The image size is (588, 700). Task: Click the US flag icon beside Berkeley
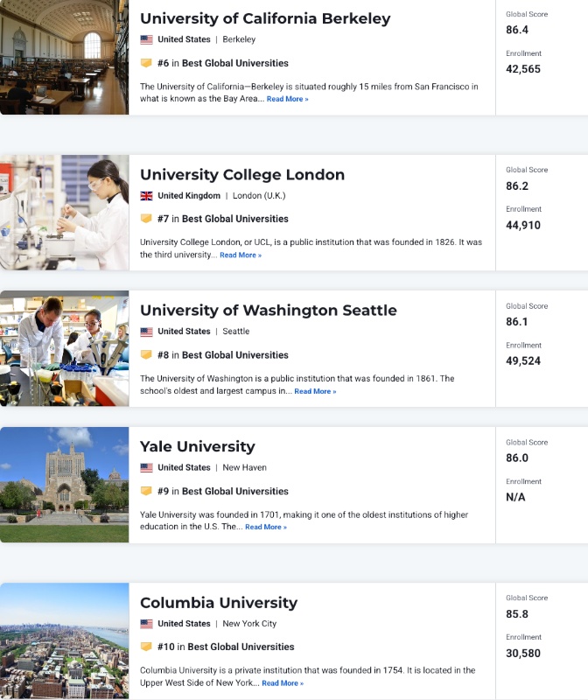click(x=146, y=39)
